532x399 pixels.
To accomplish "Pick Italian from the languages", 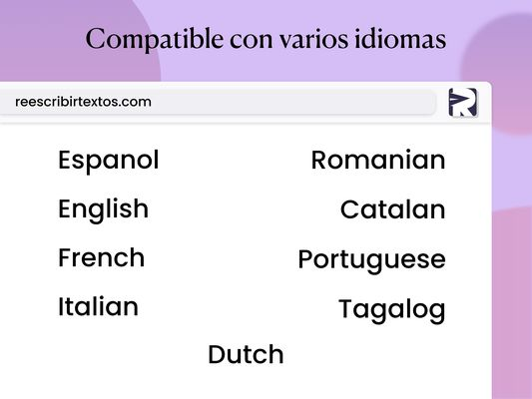I will tap(99, 306).
